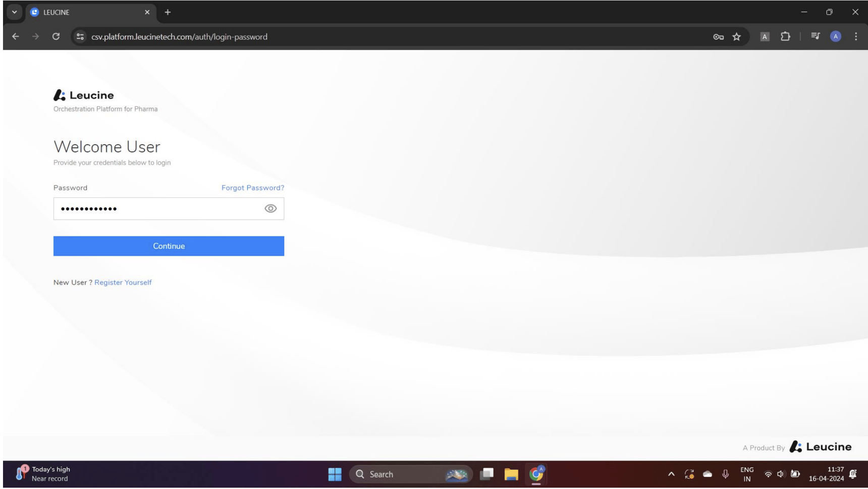Click the Chrome icon in taskbar
This screenshot has width=868, height=489.
click(x=536, y=474)
